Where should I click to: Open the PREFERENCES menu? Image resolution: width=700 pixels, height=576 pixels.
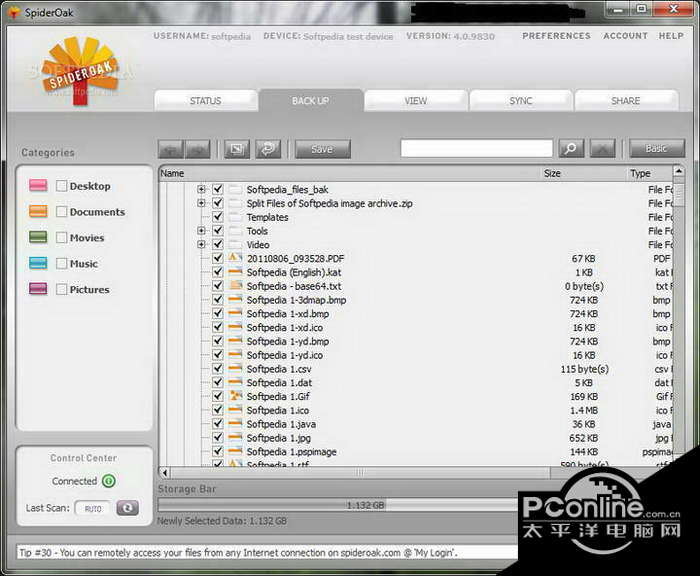(x=556, y=36)
